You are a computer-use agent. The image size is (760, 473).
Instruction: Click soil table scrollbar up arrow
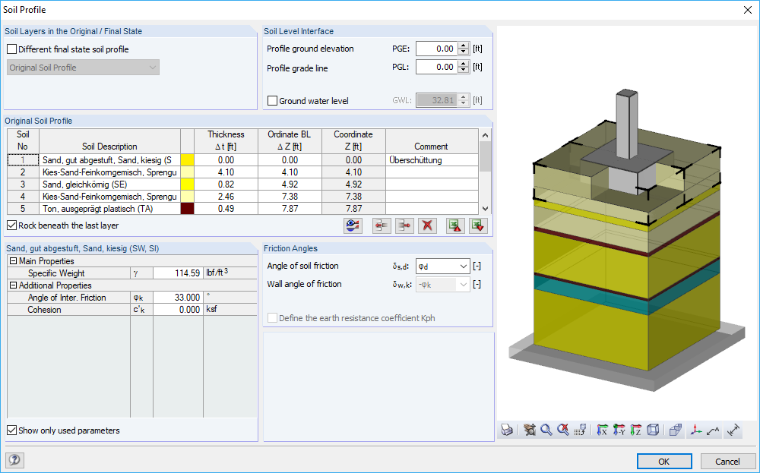(x=485, y=135)
